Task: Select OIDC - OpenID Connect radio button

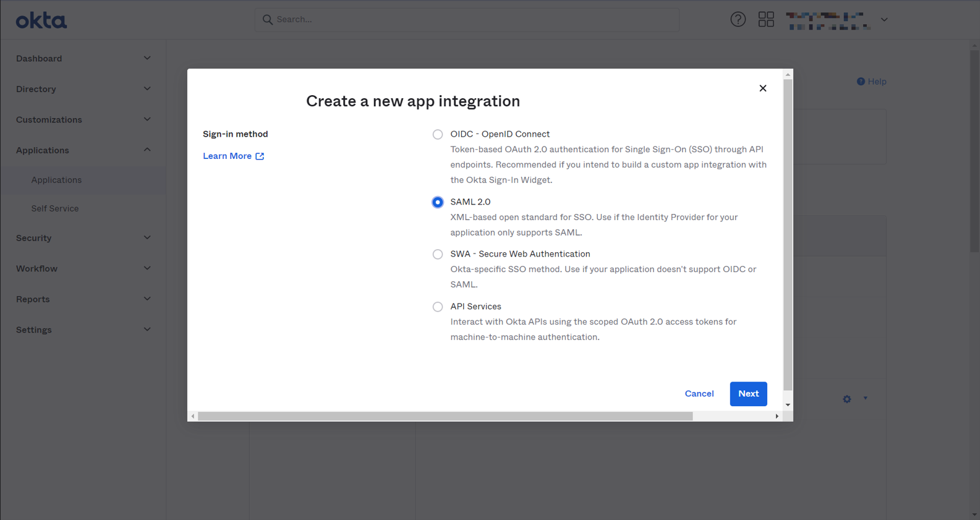Action: coord(438,134)
